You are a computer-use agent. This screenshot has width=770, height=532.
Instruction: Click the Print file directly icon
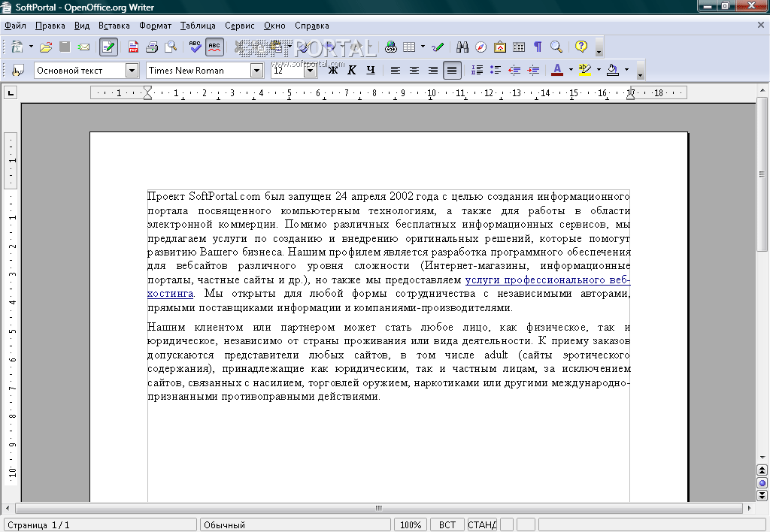pyautogui.click(x=152, y=47)
